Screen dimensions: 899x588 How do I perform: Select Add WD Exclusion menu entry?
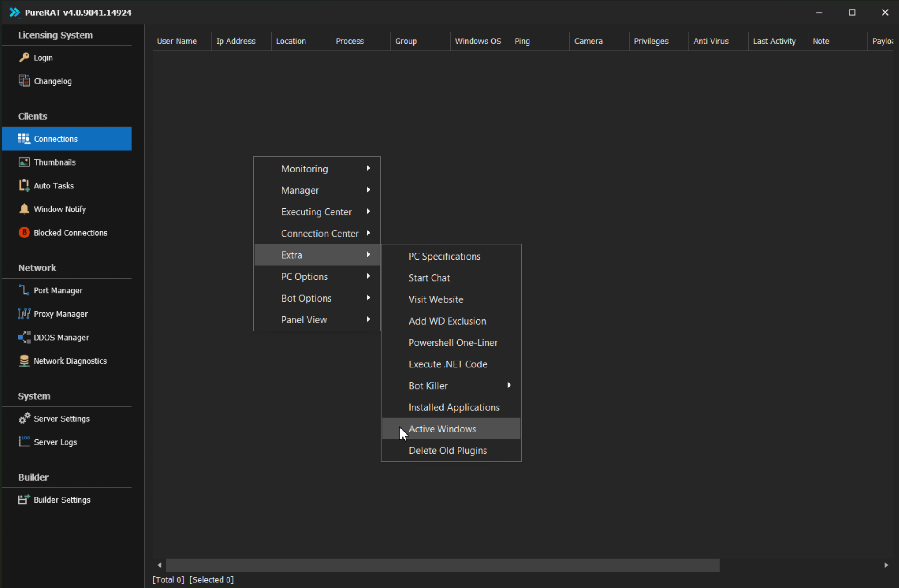pos(451,321)
